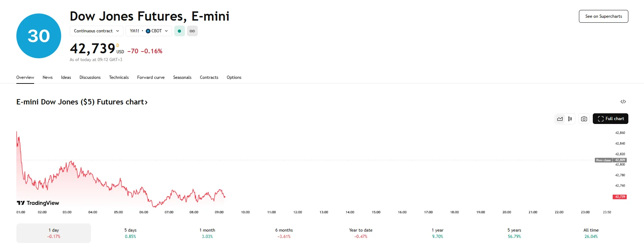Switch to the Technicals tab

point(119,77)
